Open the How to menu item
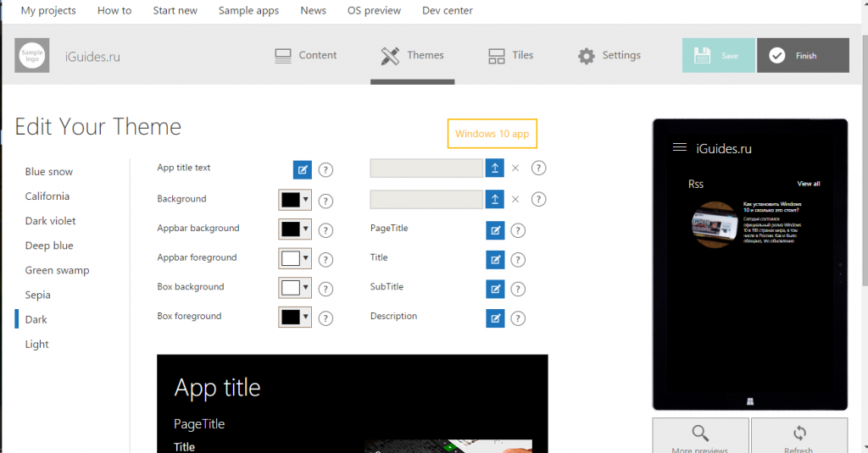 [114, 10]
